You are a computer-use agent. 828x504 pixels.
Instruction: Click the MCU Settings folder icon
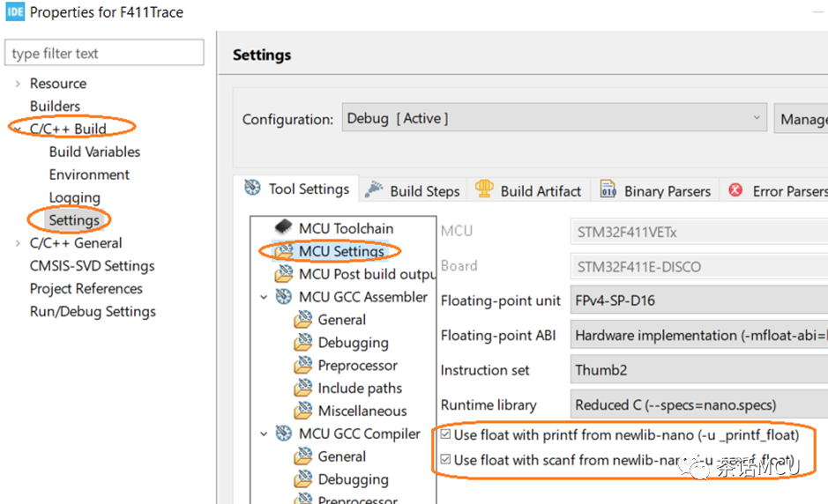click(284, 251)
